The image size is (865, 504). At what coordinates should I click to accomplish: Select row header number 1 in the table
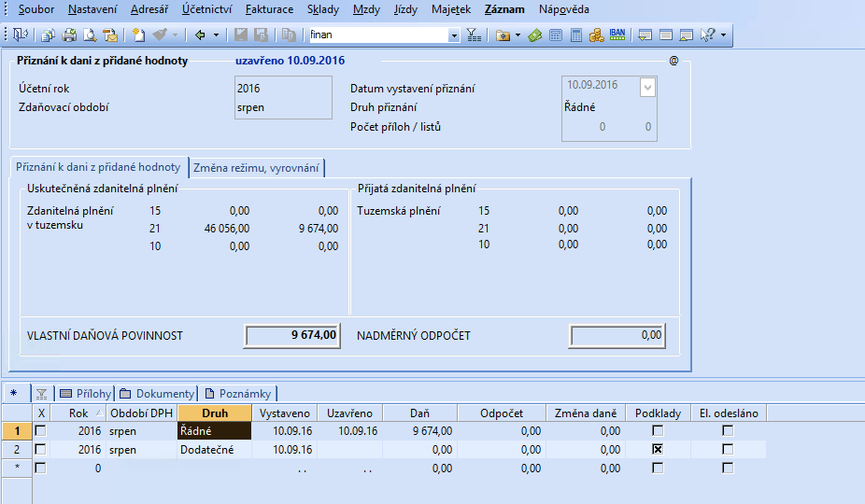(x=17, y=430)
